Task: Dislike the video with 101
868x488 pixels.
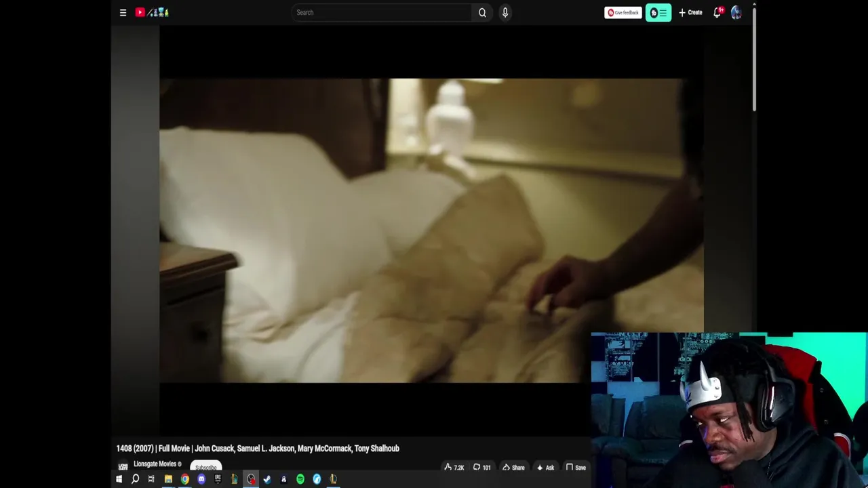Action: coord(481,467)
